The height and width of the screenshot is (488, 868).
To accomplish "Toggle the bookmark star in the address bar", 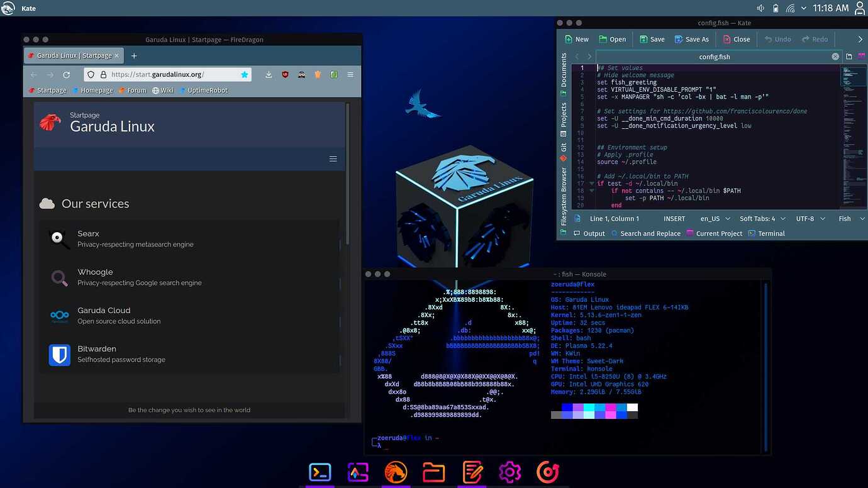I will 244,74.
